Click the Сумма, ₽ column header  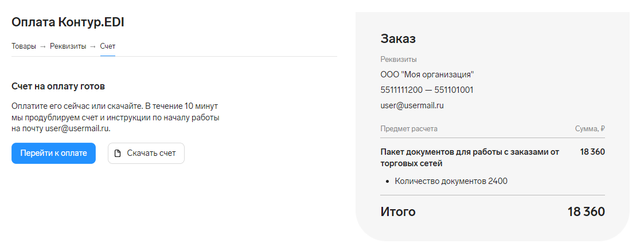[590, 129]
